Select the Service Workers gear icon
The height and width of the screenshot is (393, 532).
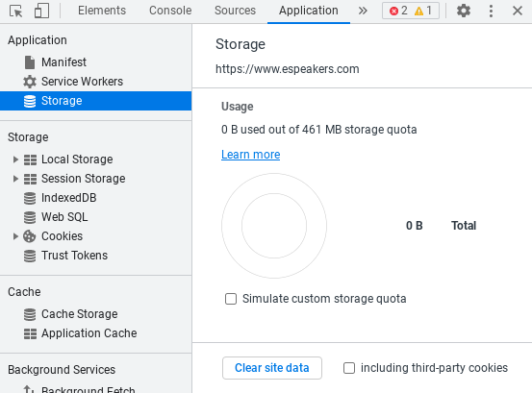tap(30, 82)
